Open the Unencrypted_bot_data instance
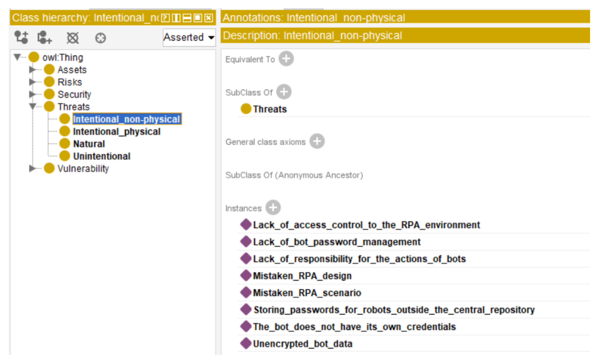600x364 pixels. [302, 344]
